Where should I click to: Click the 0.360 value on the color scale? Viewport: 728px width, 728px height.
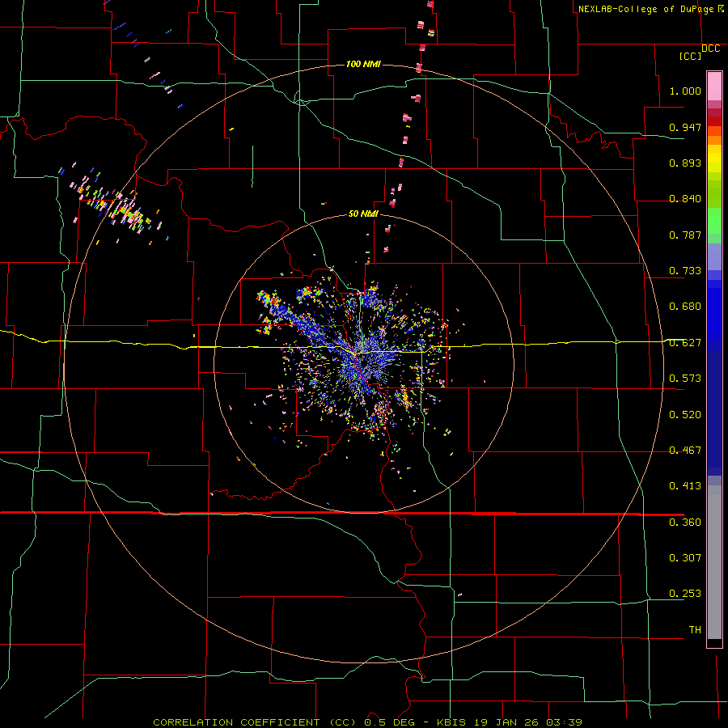point(685,523)
